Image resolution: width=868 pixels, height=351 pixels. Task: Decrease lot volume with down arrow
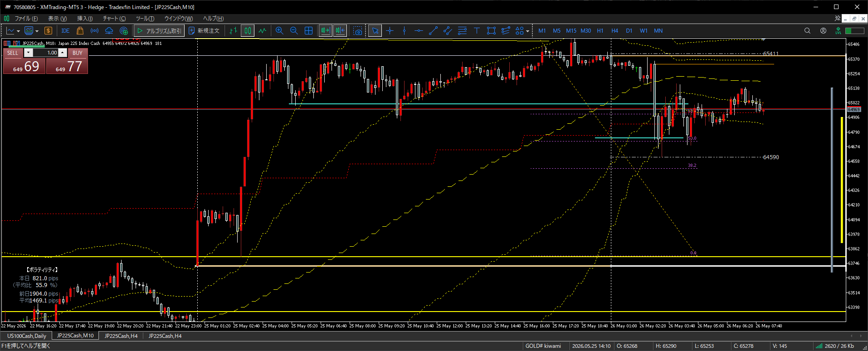coord(29,53)
